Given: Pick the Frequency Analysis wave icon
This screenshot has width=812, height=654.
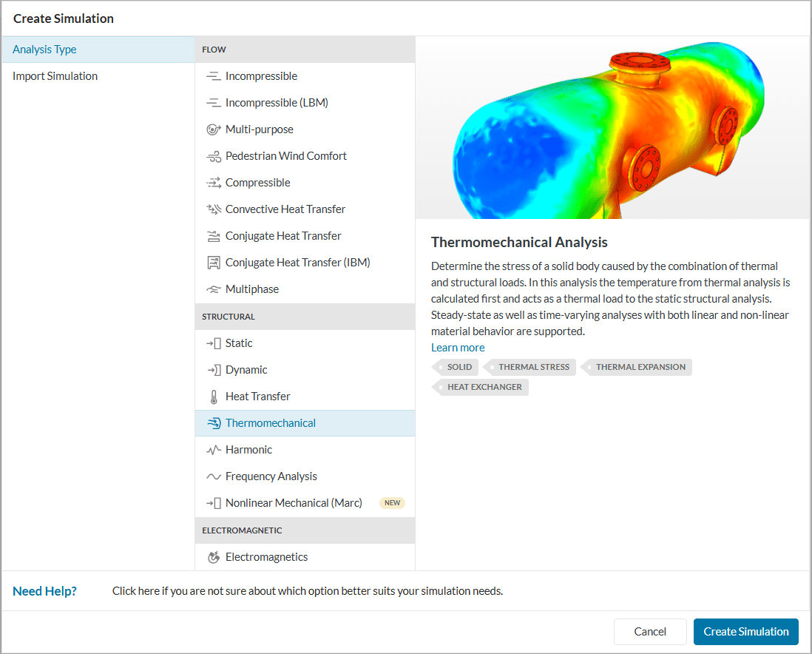Looking at the screenshot, I should coord(214,476).
